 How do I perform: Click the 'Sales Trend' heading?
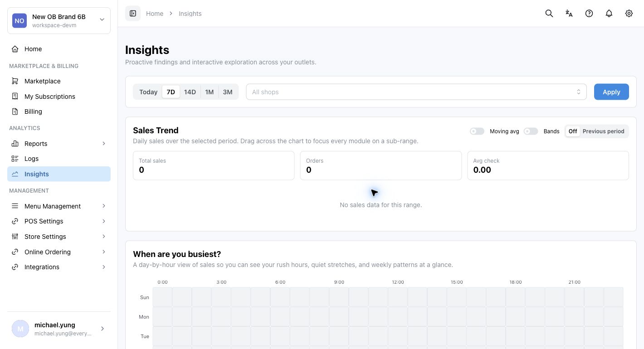pyautogui.click(x=156, y=131)
